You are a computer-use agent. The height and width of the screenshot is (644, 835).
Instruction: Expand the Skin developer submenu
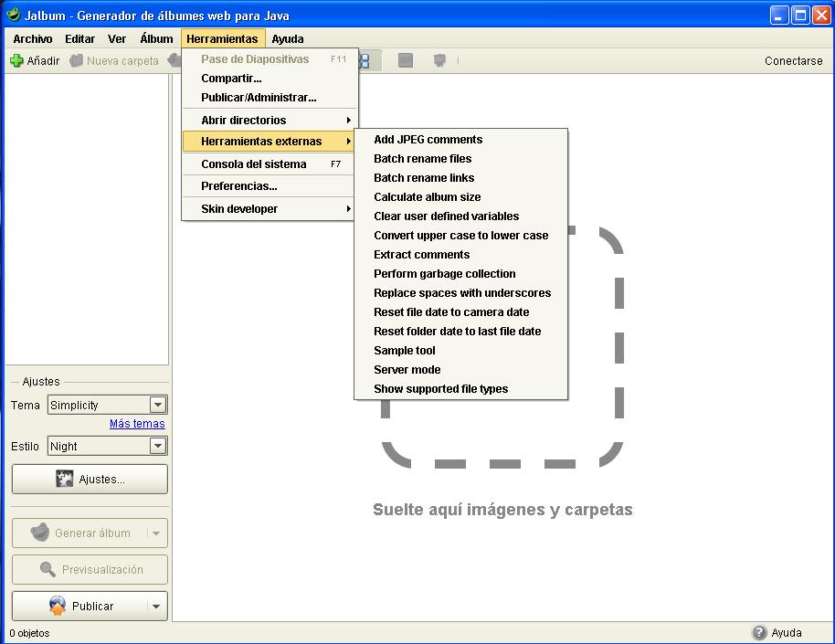(x=268, y=209)
